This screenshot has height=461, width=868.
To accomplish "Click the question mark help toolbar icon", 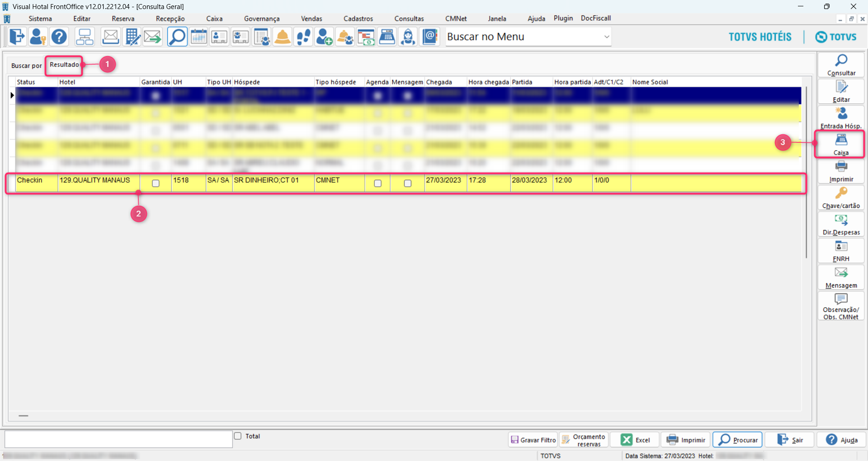I will click(x=59, y=37).
